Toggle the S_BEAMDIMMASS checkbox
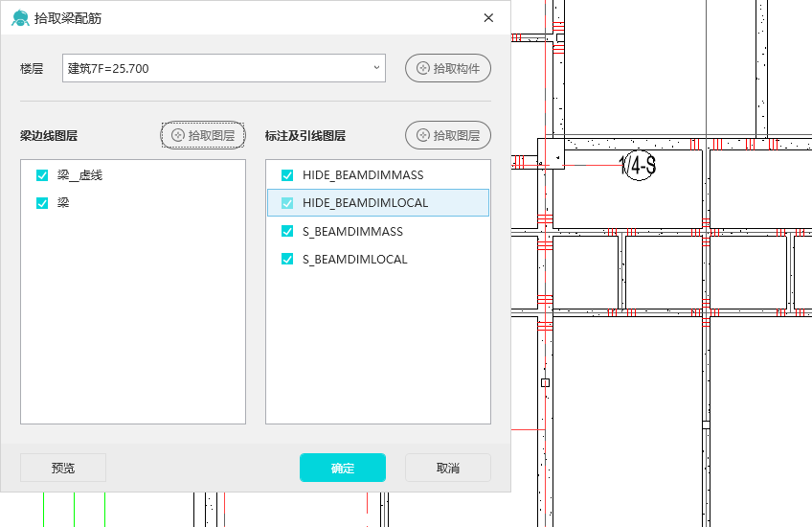 click(x=287, y=231)
